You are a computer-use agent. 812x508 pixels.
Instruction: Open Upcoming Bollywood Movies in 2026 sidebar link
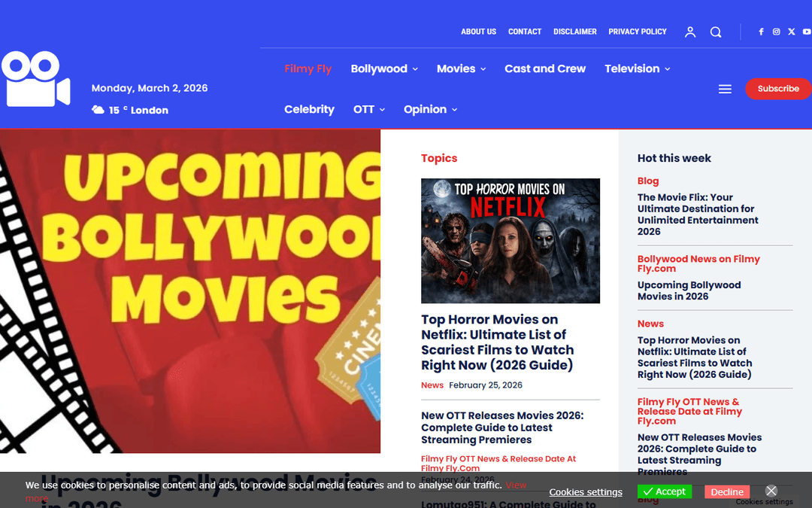tap(689, 291)
